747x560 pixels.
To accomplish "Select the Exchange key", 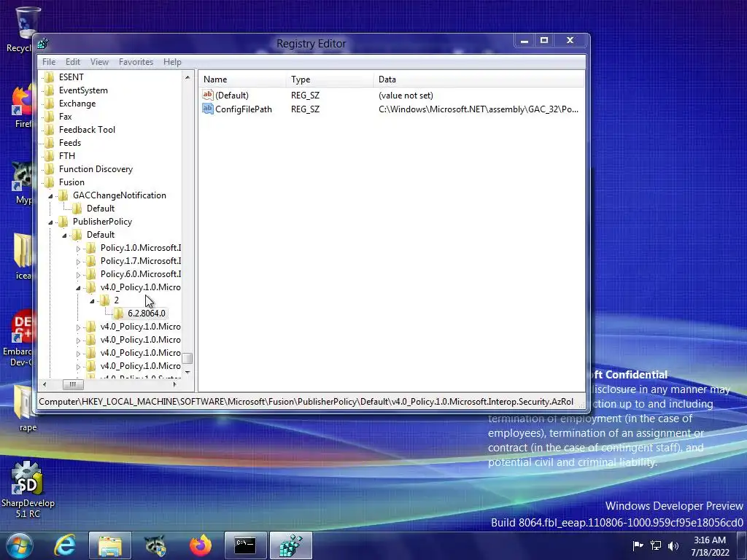I will tap(77, 104).
